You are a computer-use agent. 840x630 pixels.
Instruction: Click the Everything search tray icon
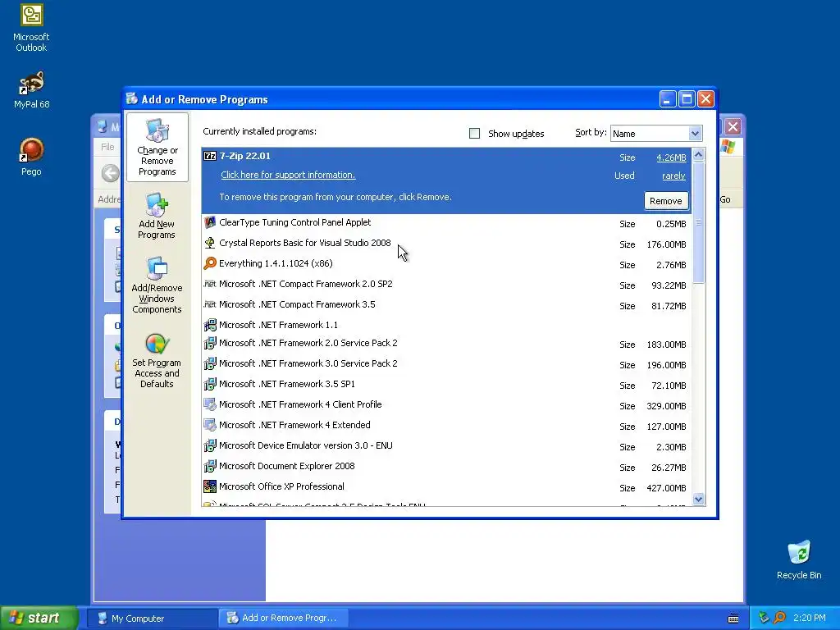779,618
